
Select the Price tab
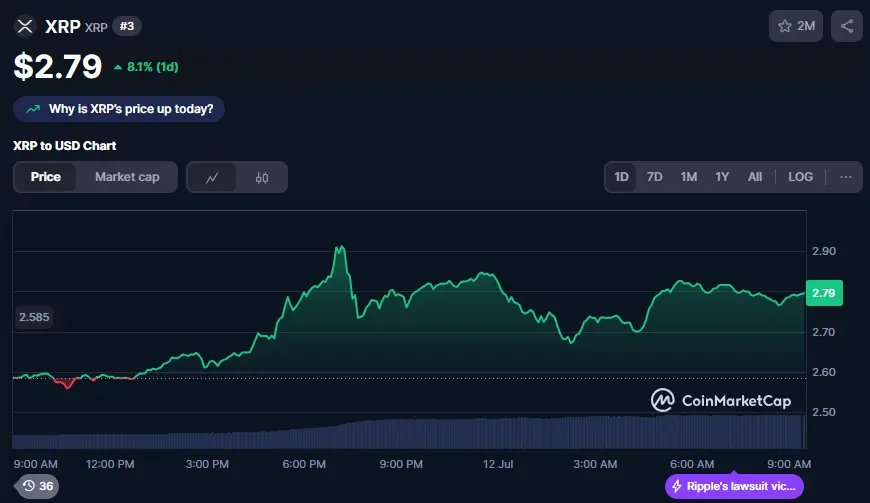coord(45,177)
